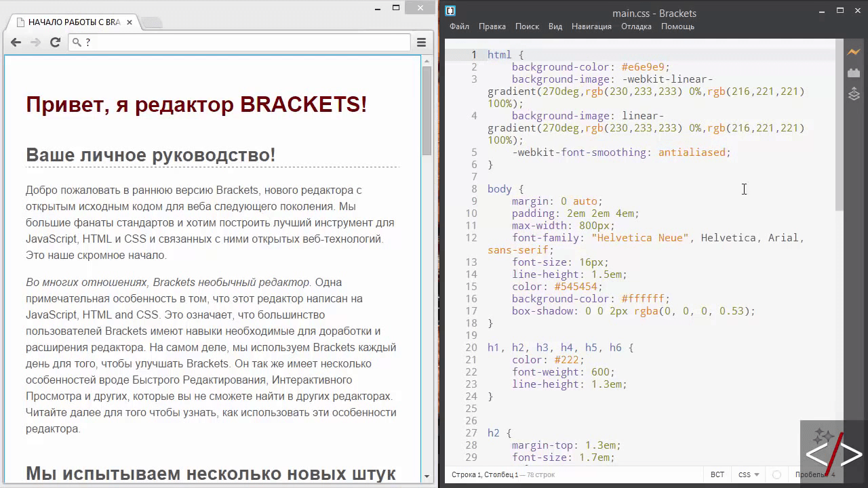Click the page favicon on the Chrome tab
The image size is (868, 488).
(x=20, y=22)
